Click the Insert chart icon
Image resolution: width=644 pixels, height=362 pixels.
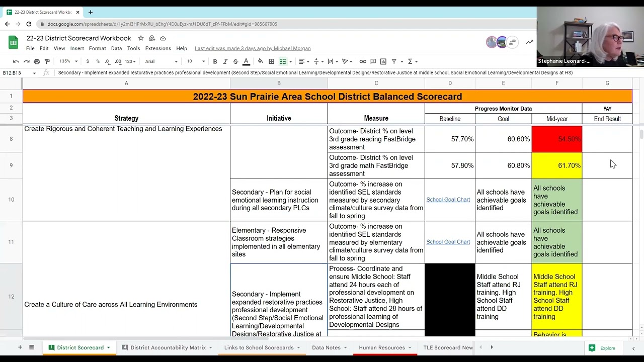point(383,61)
